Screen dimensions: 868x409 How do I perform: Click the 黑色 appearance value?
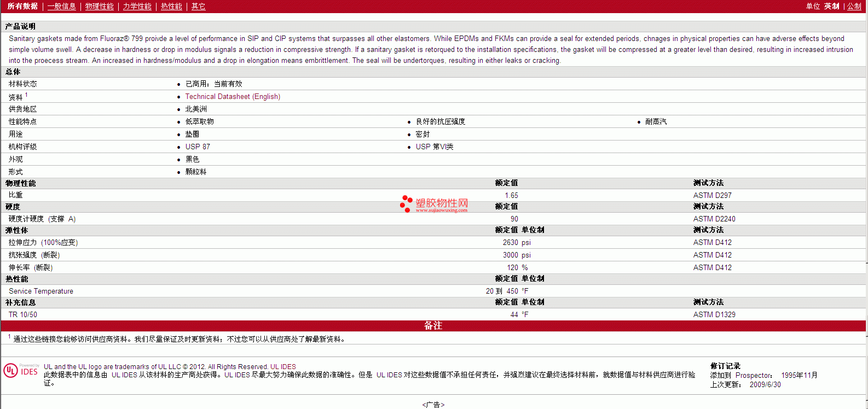click(192, 159)
